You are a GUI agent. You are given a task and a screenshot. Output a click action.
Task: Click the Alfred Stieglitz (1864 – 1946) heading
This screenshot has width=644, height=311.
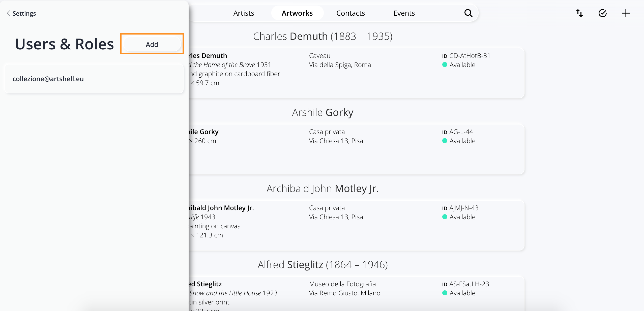pos(323,265)
